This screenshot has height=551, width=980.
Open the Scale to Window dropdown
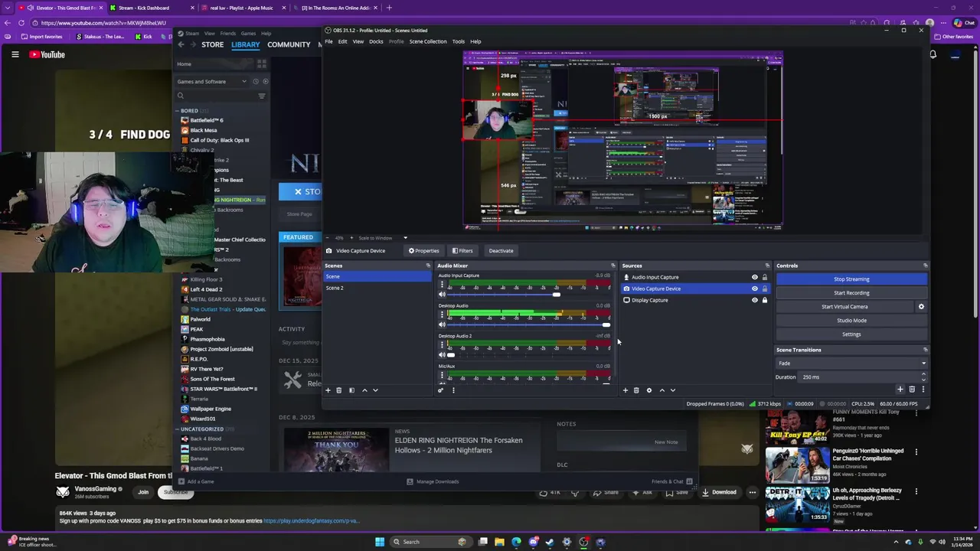pyautogui.click(x=383, y=238)
